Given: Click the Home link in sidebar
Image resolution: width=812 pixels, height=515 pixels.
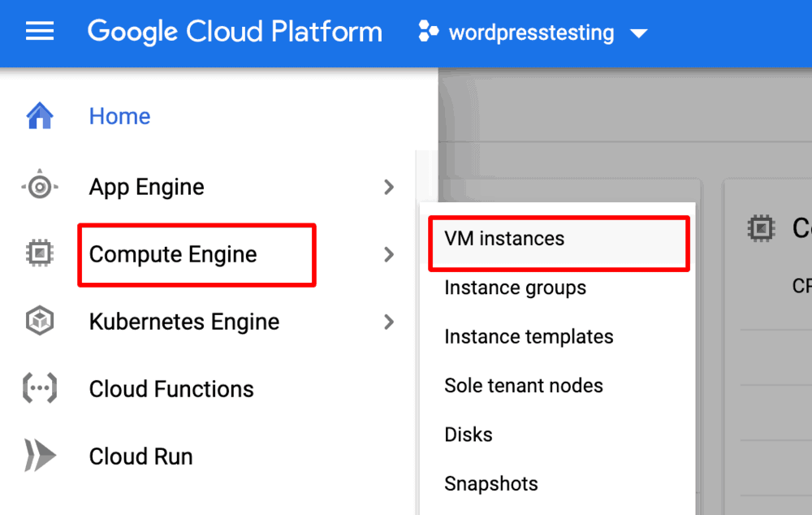Looking at the screenshot, I should pos(119,116).
